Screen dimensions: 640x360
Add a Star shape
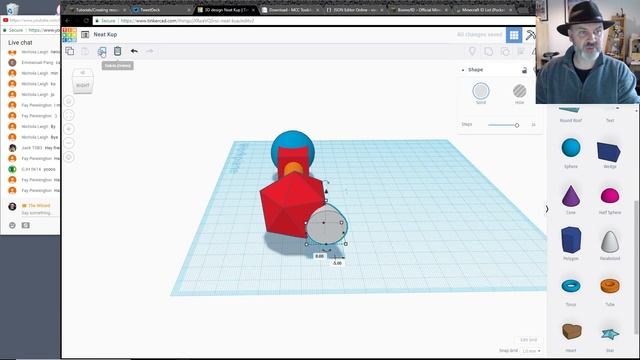point(610,334)
